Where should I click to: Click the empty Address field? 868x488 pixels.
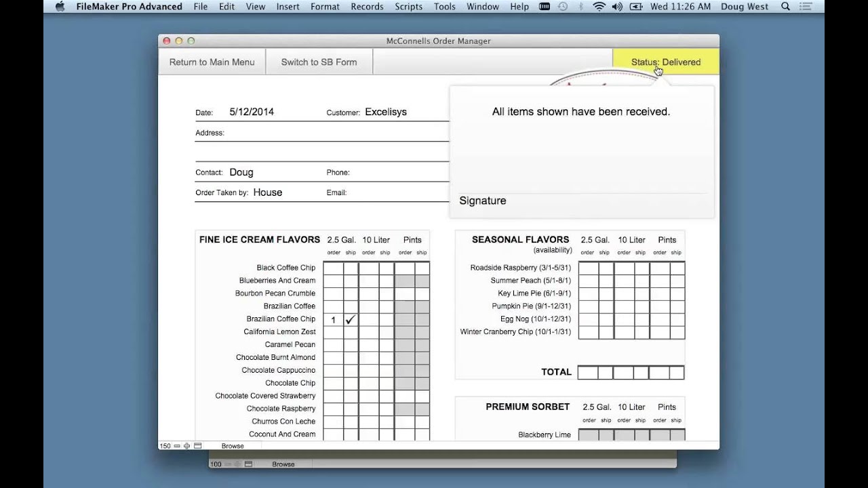(x=338, y=133)
